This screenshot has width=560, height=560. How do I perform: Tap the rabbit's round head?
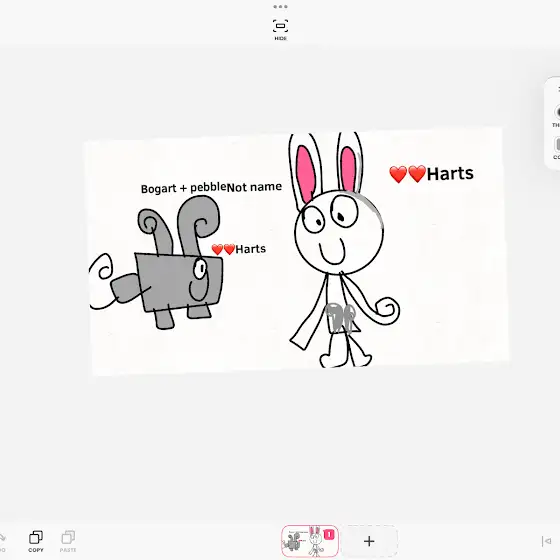tap(339, 232)
